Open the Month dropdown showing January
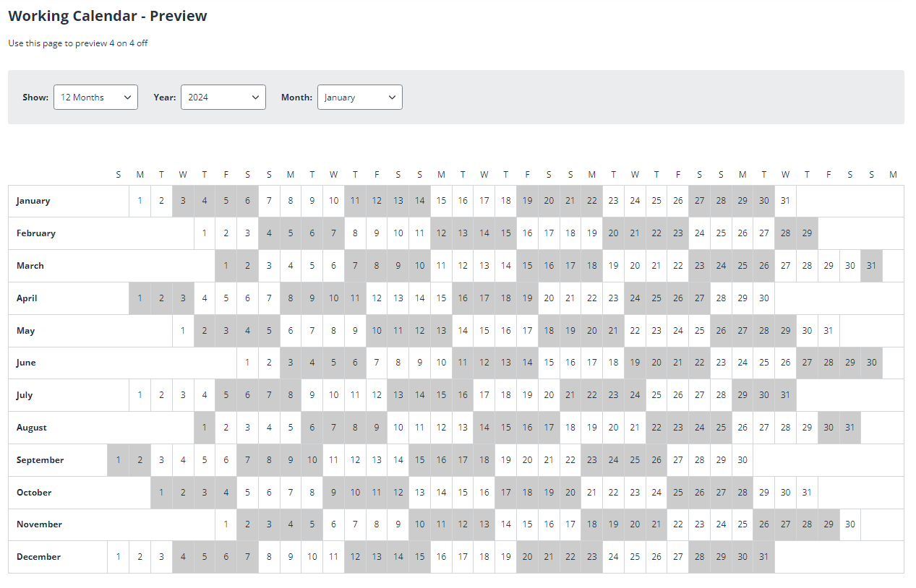The width and height of the screenshot is (916, 588). [359, 97]
